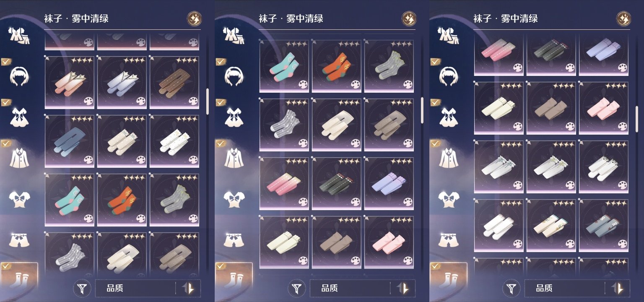Select dress category icon in middle panel

pyautogui.click(x=234, y=117)
